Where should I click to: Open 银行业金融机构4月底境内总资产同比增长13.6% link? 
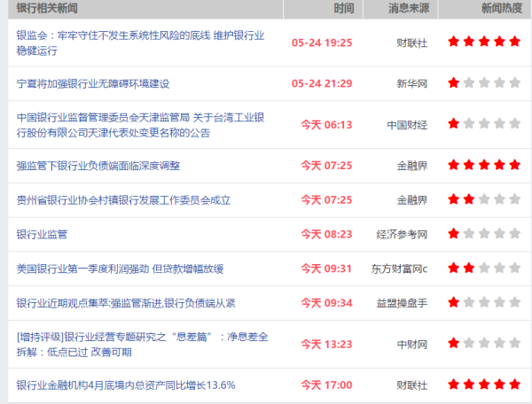(x=126, y=385)
